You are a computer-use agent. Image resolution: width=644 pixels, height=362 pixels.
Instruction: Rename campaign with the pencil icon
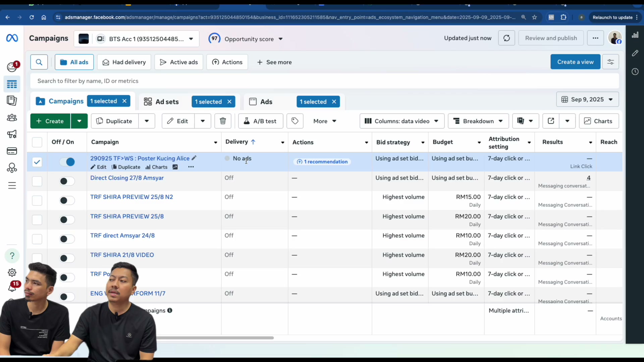194,158
